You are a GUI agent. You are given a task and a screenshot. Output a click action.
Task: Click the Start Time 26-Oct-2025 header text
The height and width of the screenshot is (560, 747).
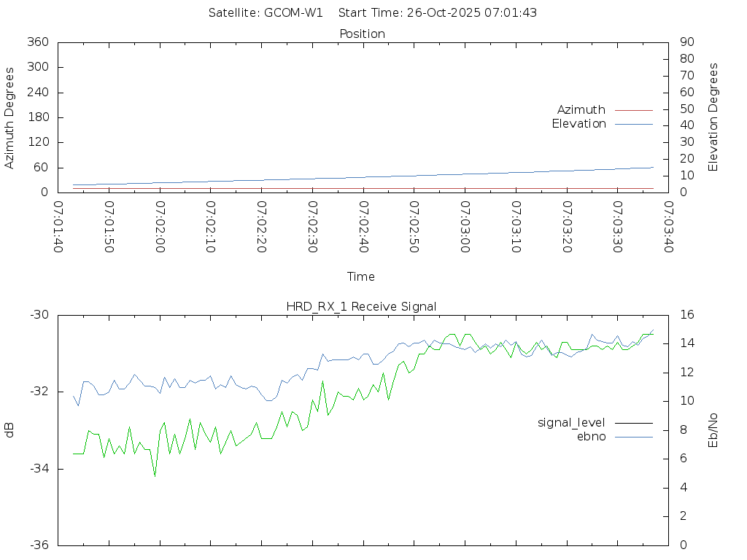pos(438,12)
